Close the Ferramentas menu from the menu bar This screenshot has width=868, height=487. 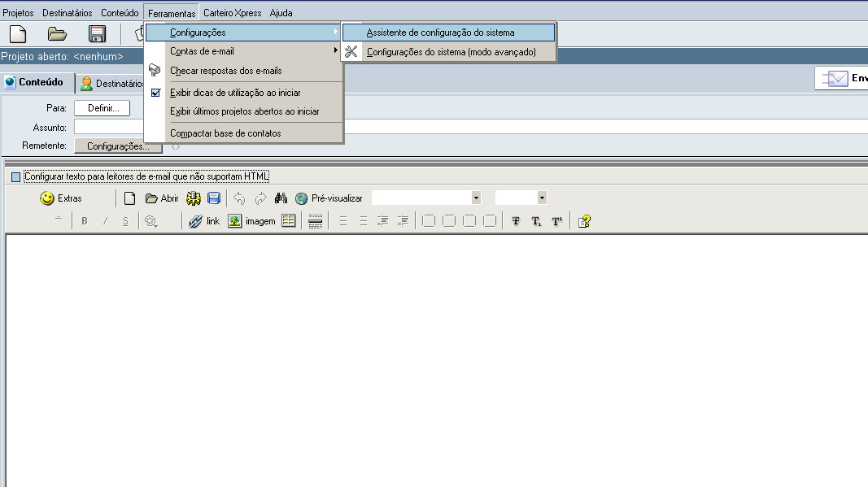[172, 13]
